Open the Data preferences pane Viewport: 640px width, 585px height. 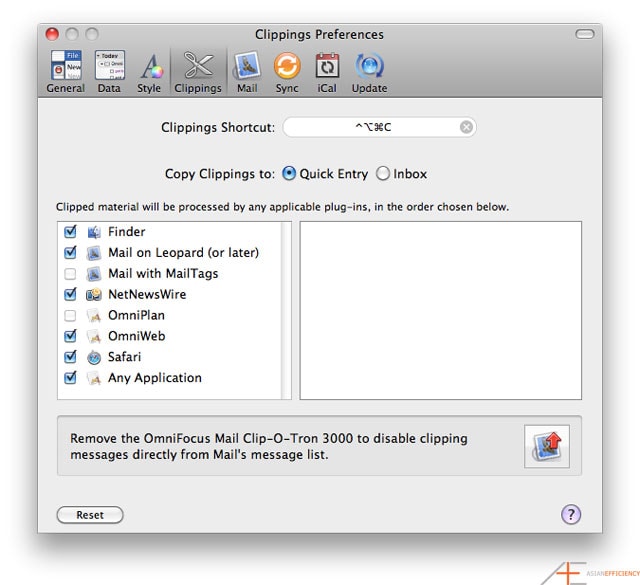pyautogui.click(x=109, y=72)
